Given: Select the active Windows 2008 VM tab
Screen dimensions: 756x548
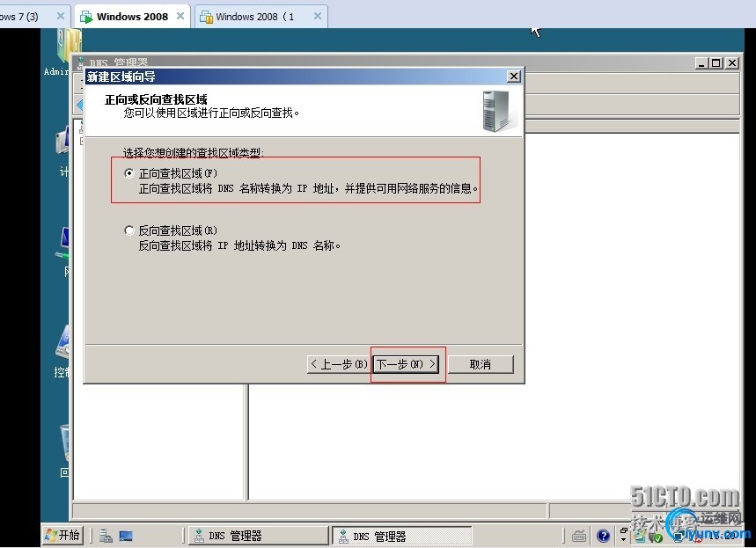Looking at the screenshot, I should [x=132, y=17].
